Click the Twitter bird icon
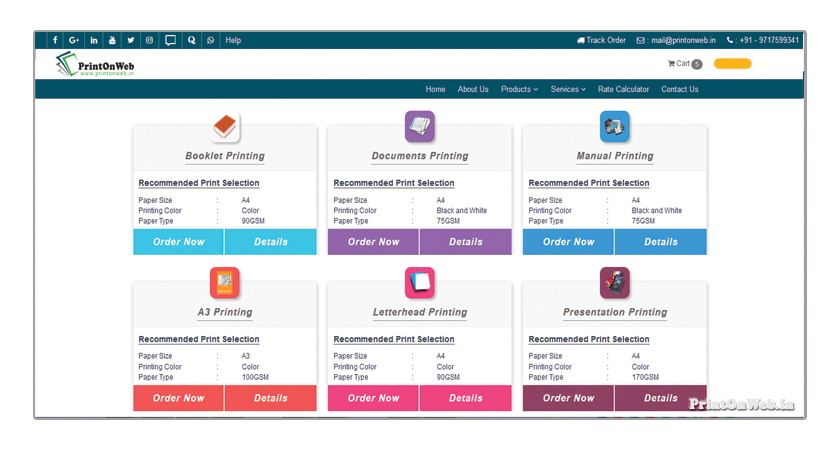 point(131,41)
